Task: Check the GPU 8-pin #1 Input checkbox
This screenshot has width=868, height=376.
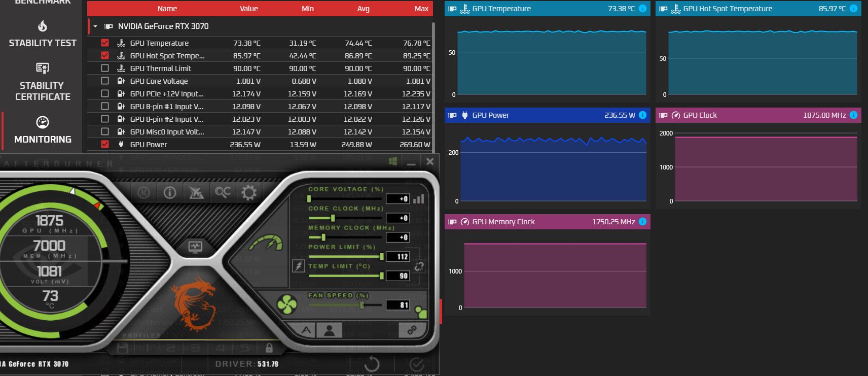Action: (x=105, y=106)
